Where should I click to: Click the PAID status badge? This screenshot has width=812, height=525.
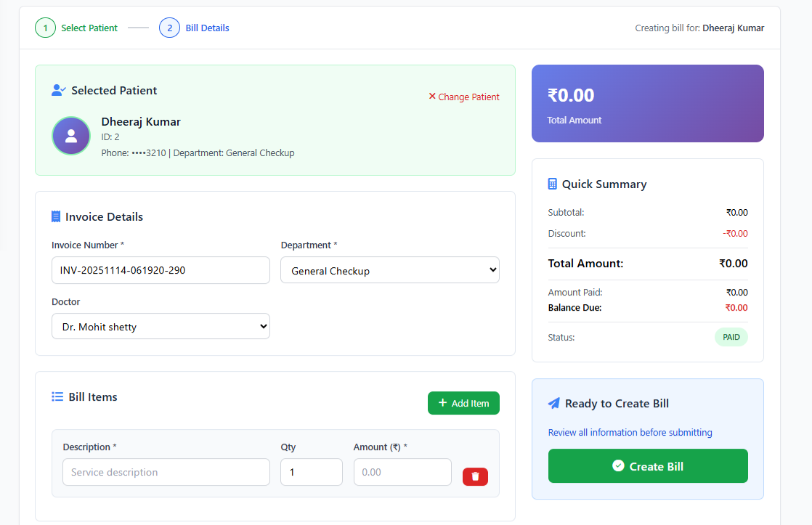tap(731, 337)
